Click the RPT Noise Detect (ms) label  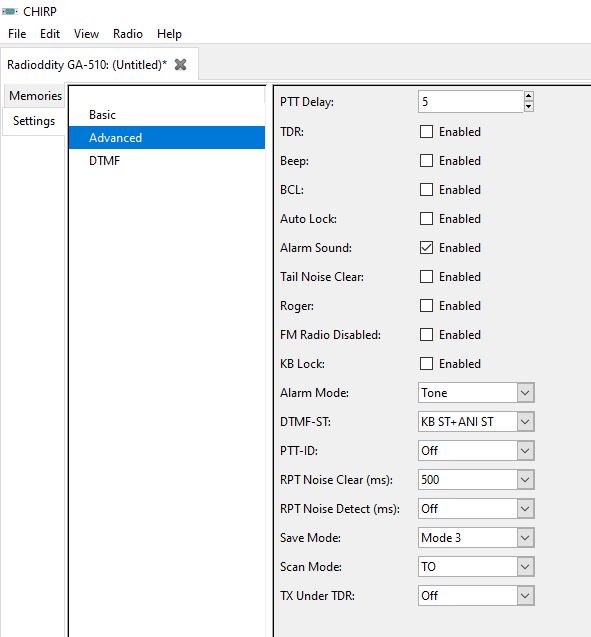point(340,509)
